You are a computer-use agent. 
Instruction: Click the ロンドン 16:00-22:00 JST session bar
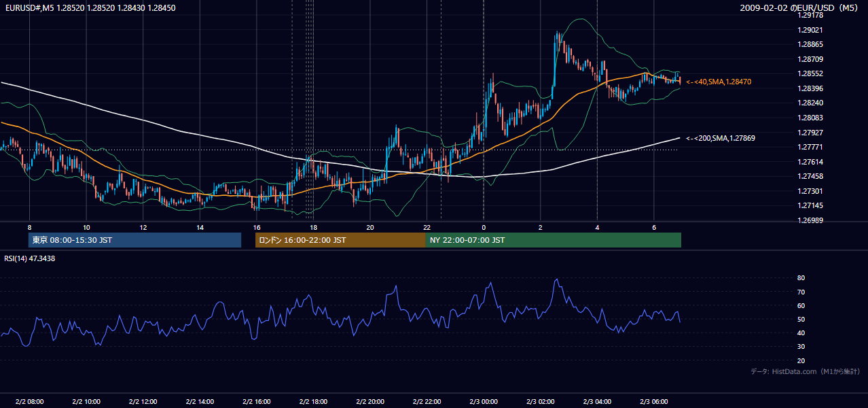click(x=340, y=240)
